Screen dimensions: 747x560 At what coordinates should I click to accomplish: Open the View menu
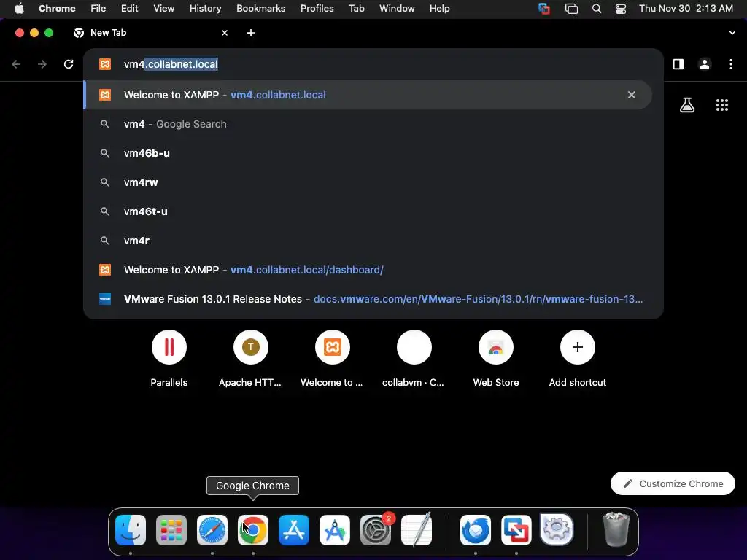163,9
